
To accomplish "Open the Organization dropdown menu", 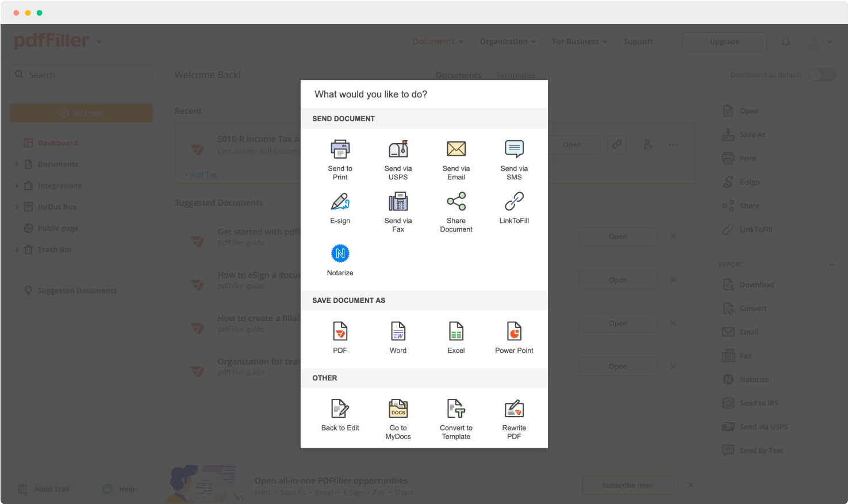I will (507, 41).
